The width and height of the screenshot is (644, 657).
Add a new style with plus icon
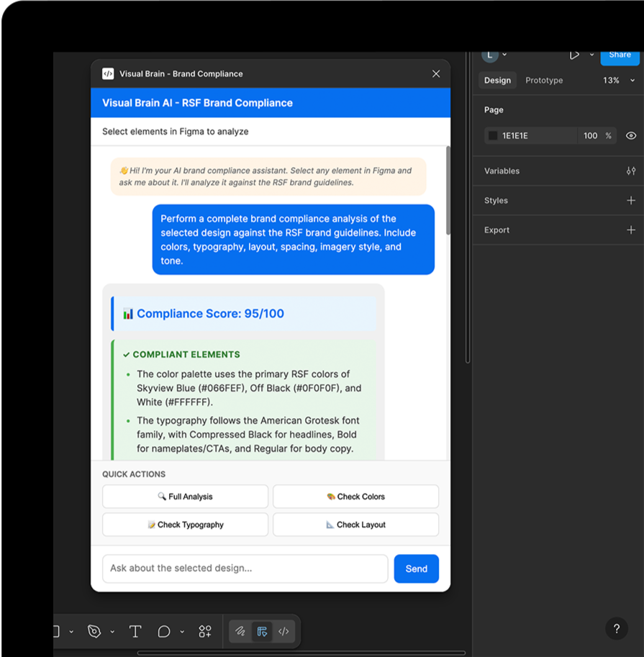pyautogui.click(x=630, y=200)
